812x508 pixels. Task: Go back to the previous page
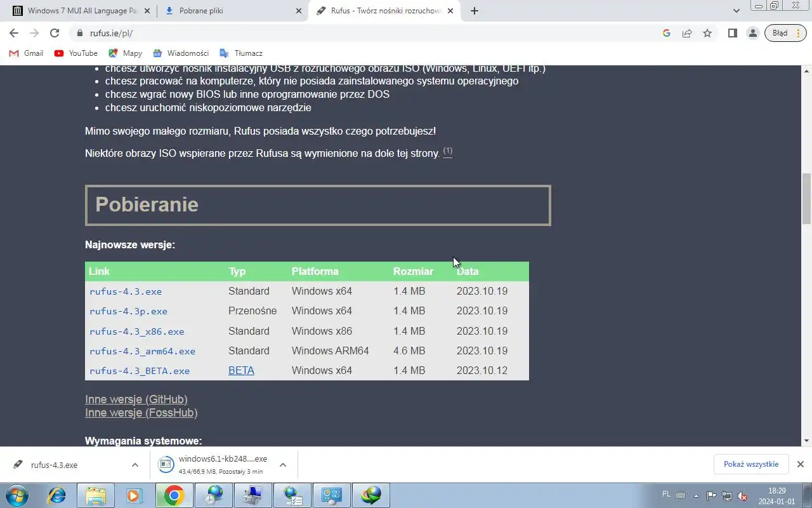pyautogui.click(x=14, y=33)
